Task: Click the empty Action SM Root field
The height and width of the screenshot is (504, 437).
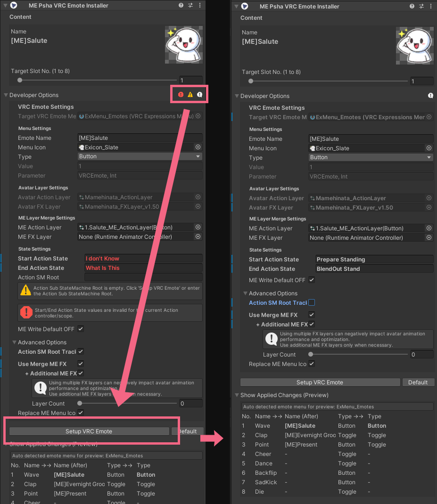Action: pyautogui.click(x=143, y=277)
